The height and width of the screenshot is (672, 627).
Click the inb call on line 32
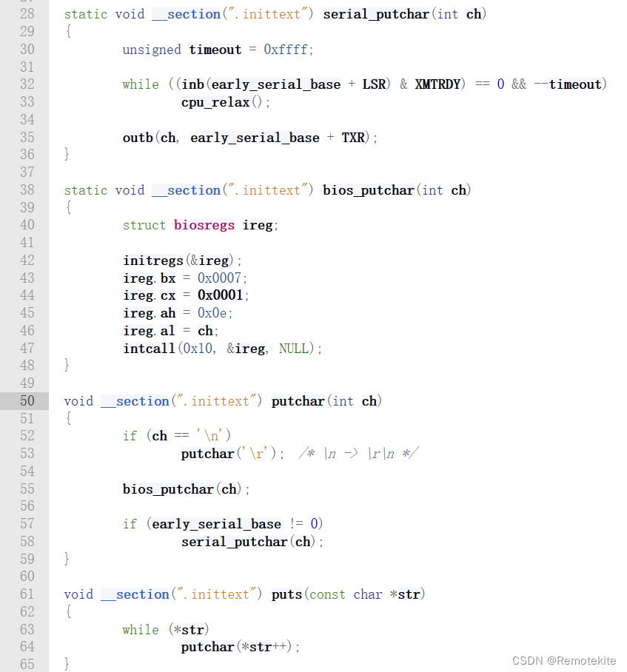[x=193, y=84]
